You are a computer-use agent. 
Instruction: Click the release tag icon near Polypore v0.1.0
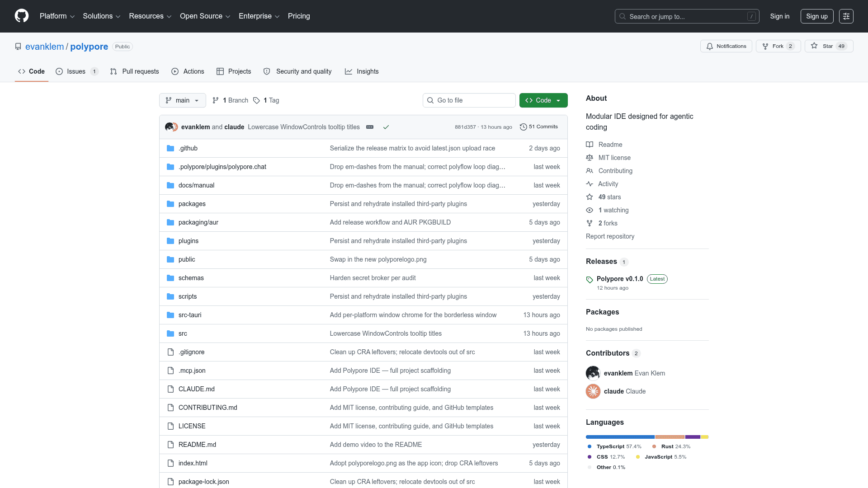590,280
